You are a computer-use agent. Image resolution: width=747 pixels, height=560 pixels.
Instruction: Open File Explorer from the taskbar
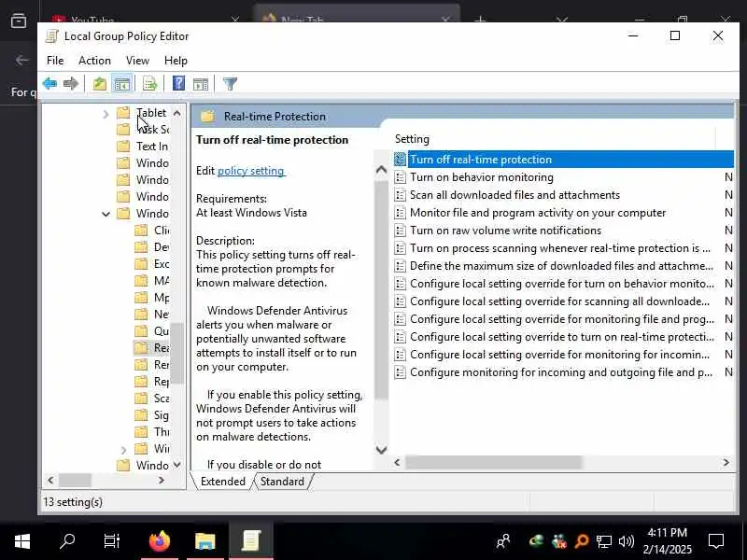(x=204, y=541)
